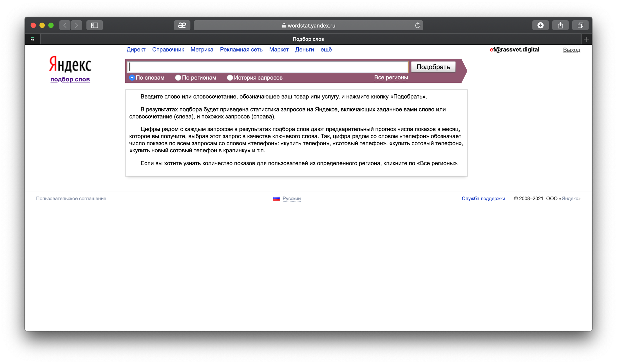Viewport: 617px width, 364px height.
Task: Open the Все регионы selector
Action: (391, 77)
